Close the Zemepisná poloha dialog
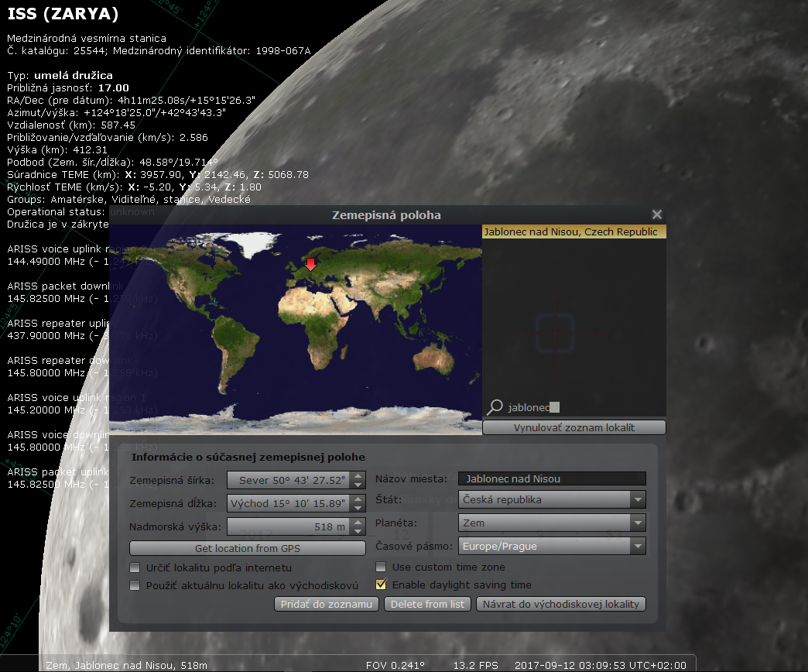 pos(657,214)
